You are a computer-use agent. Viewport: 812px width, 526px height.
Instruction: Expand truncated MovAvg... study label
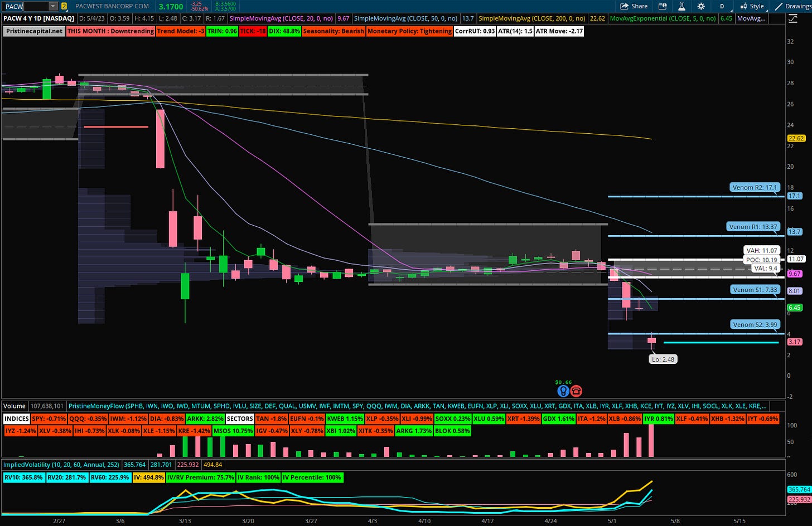click(x=751, y=18)
